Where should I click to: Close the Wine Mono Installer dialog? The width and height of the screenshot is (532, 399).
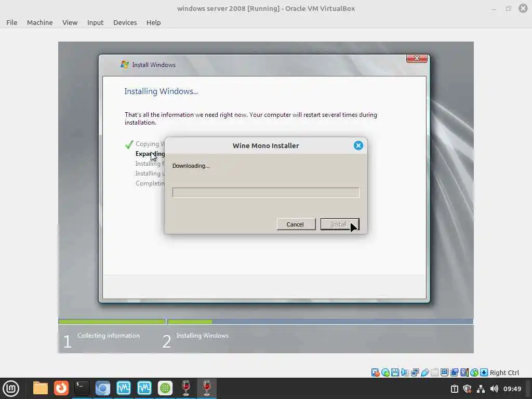[358, 145]
